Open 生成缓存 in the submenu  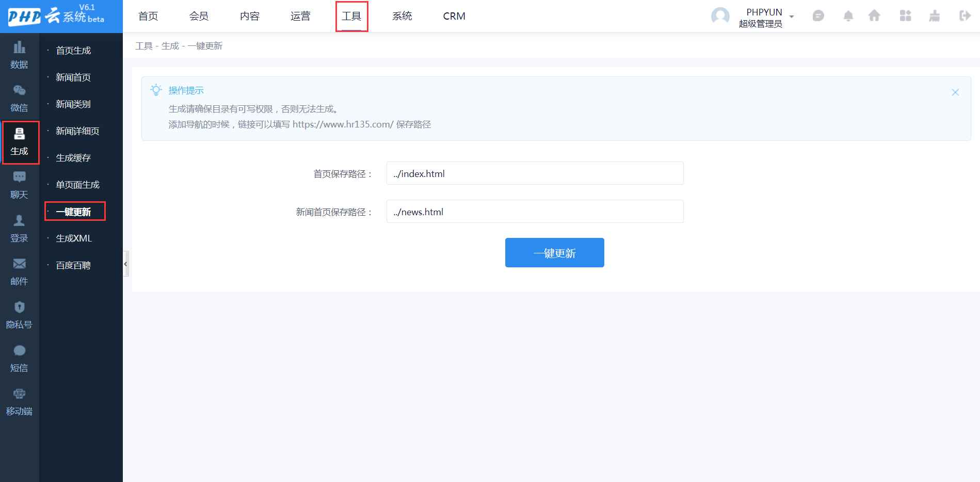73,158
